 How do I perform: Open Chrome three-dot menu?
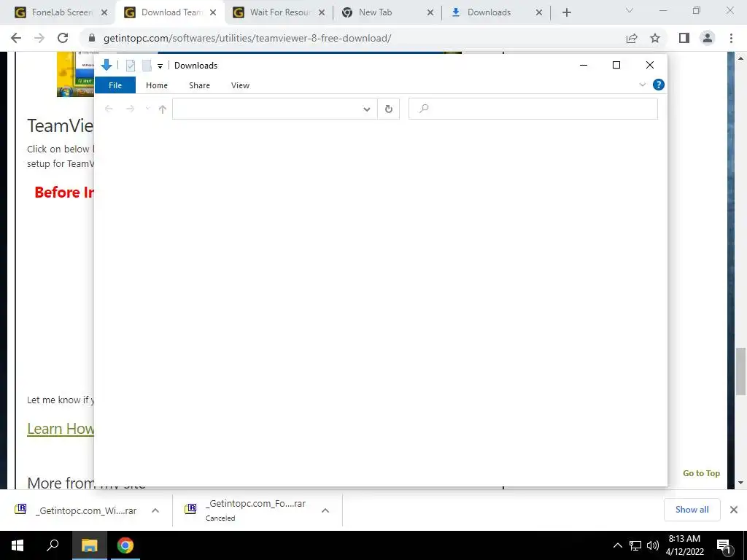tap(731, 38)
